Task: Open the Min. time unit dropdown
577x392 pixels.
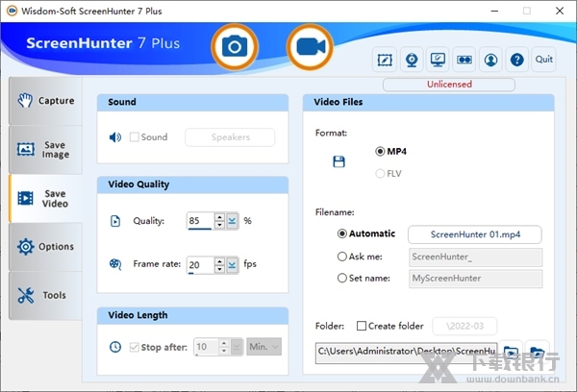Action: [263, 346]
